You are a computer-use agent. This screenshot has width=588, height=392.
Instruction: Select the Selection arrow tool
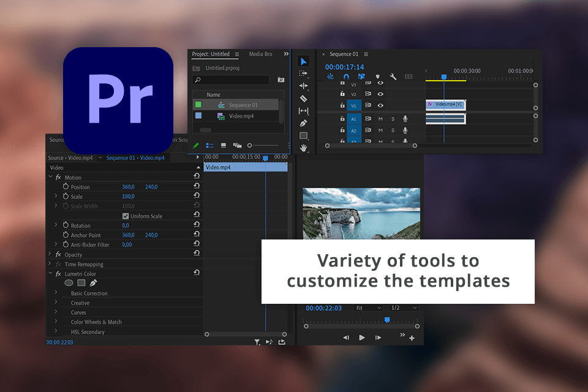[303, 61]
